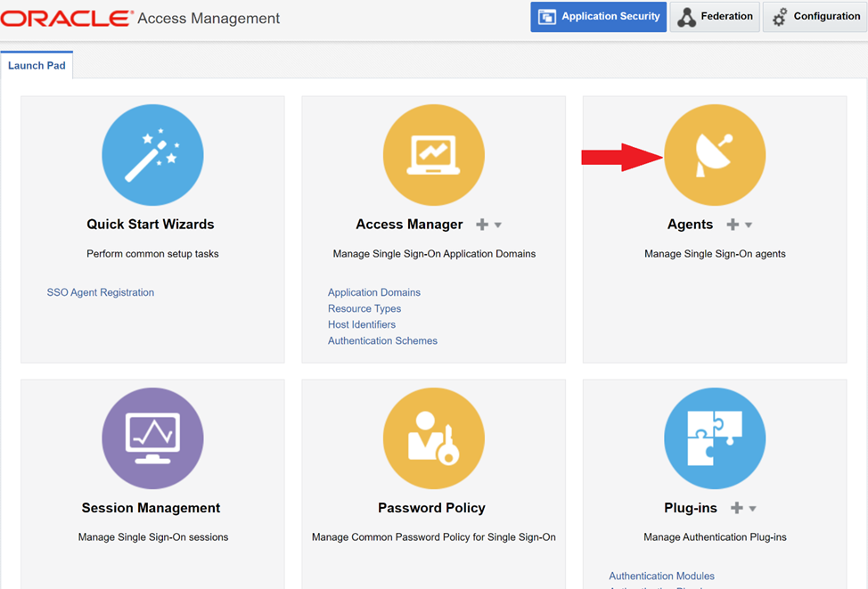Open the Host Identifiers link
The image size is (868, 589).
(x=362, y=324)
